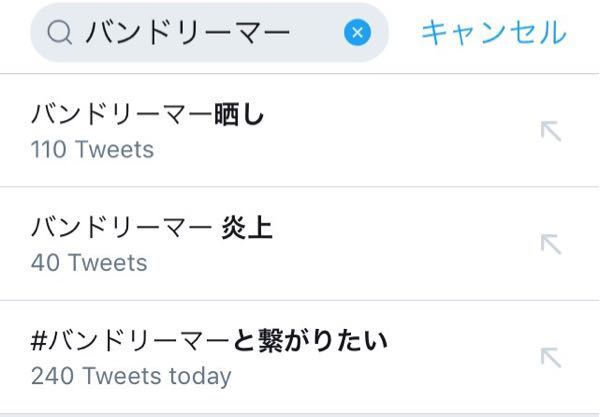The image size is (600, 417).
Task: Clear search text with the blue X button
Action: (x=357, y=34)
